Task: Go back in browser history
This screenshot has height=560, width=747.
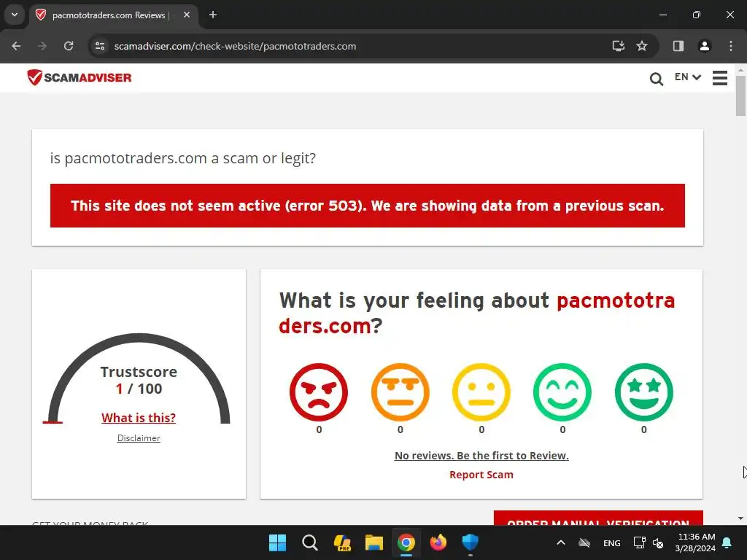Action: click(16, 46)
